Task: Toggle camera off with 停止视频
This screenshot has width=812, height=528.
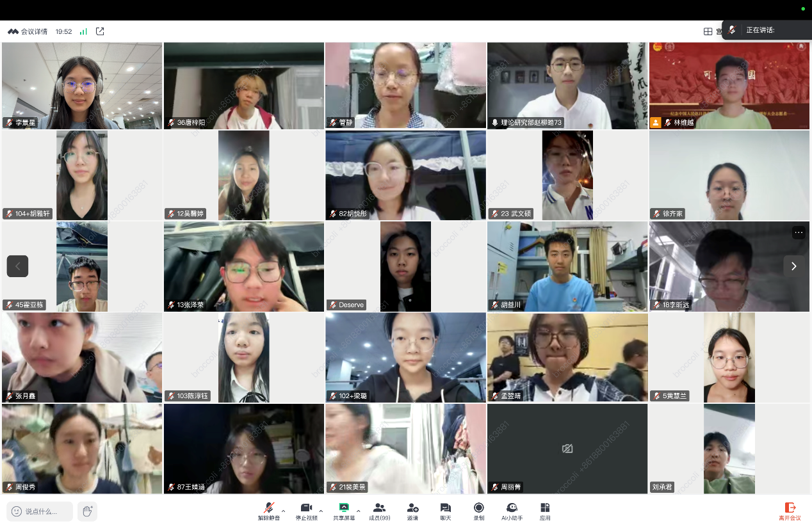Action: (x=306, y=510)
